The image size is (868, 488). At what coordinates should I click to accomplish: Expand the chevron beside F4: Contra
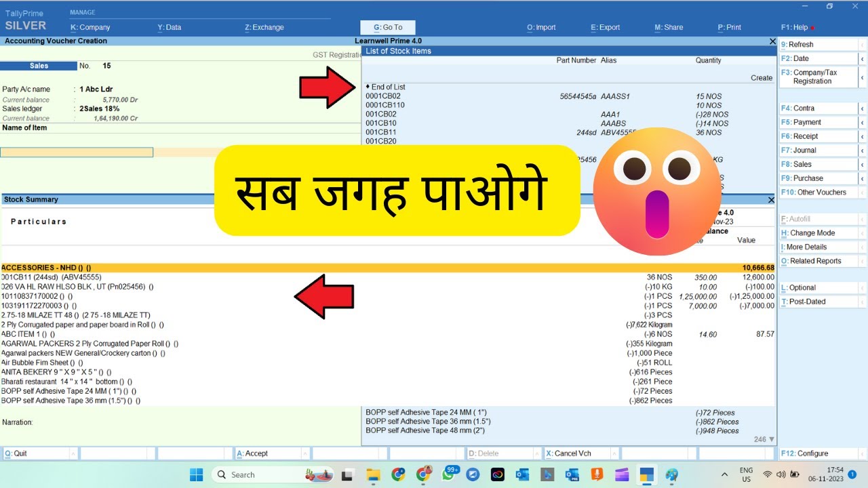point(863,108)
